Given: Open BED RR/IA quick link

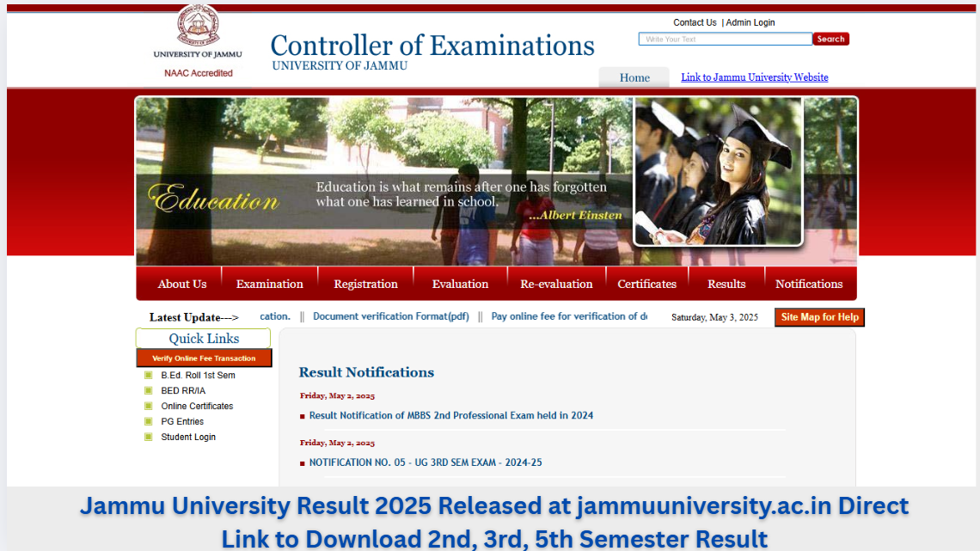Looking at the screenshot, I should 183,390.
